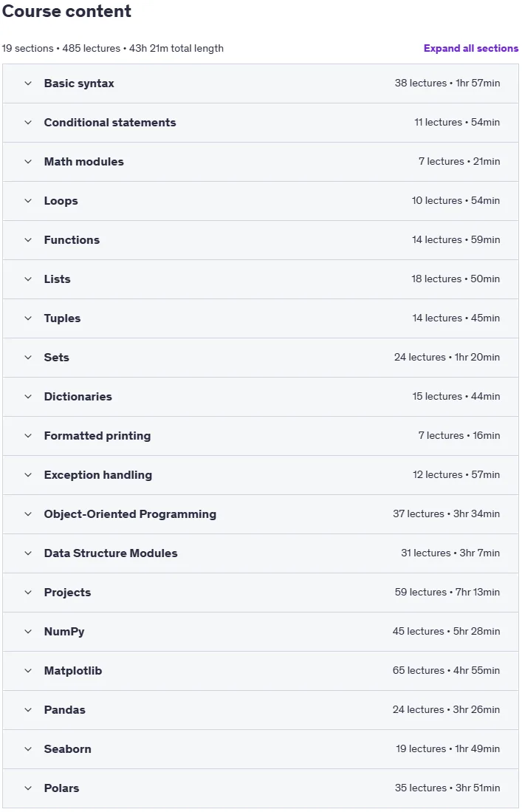Screen dimensions: 522x812
Task: Expand the Functions chevron arrow
Action: pyautogui.click(x=28, y=240)
